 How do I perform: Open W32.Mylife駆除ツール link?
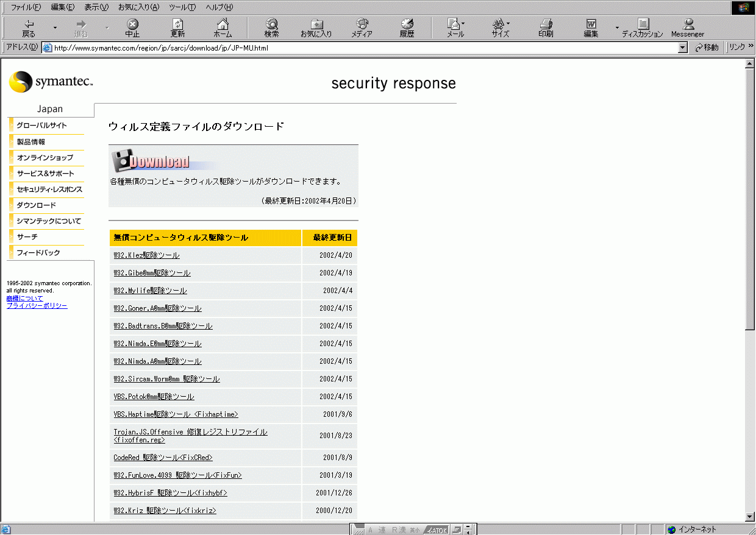pos(150,291)
